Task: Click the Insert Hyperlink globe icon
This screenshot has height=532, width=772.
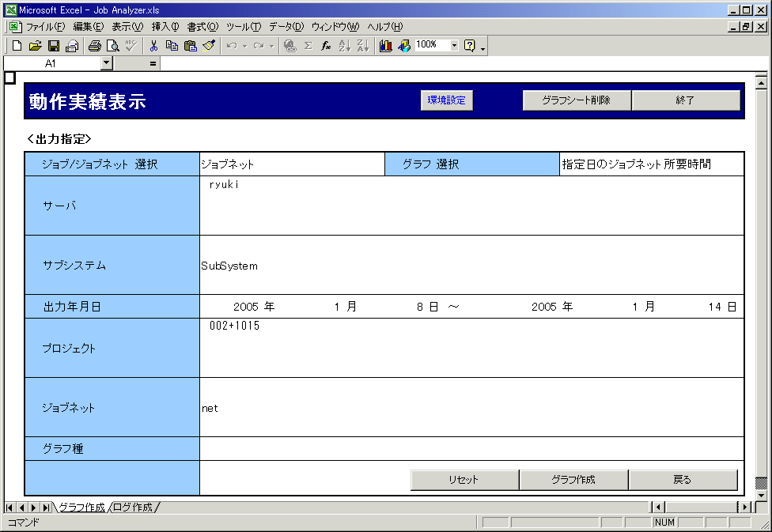Action: click(x=290, y=46)
